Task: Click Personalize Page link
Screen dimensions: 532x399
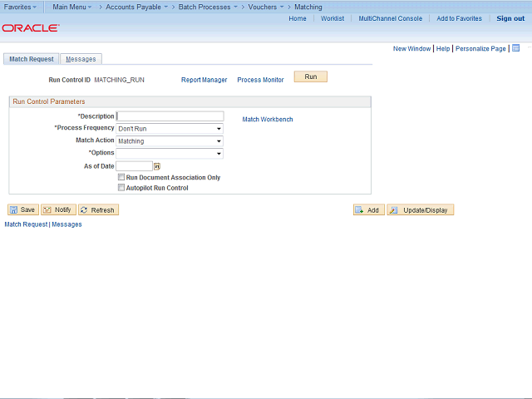Action: (x=480, y=48)
